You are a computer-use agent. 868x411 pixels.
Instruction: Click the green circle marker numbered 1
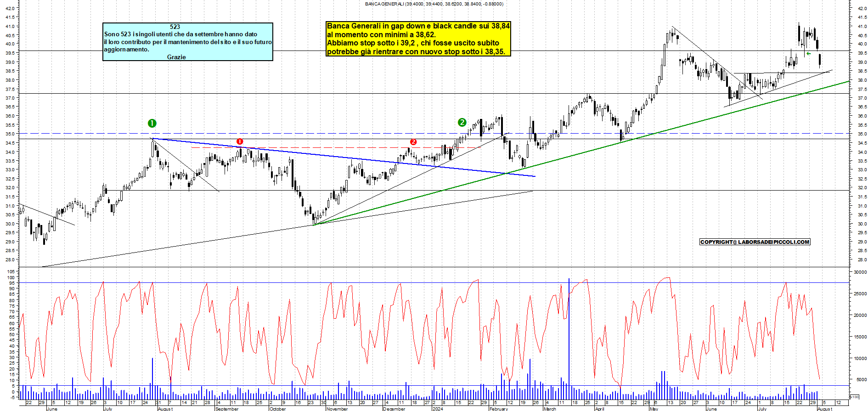(152, 123)
